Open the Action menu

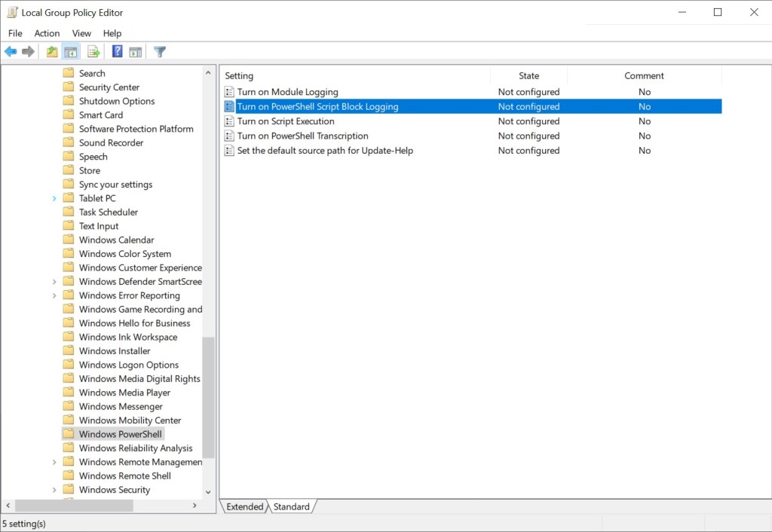pos(47,33)
